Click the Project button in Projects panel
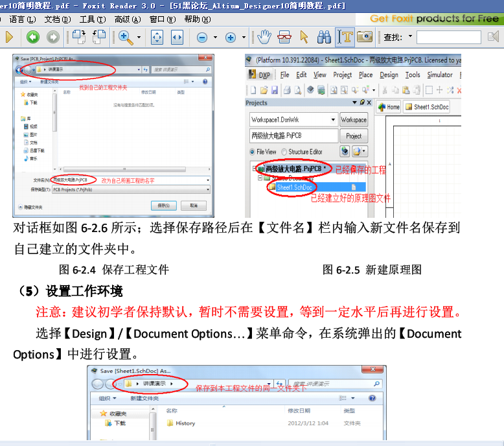 [x=354, y=136]
